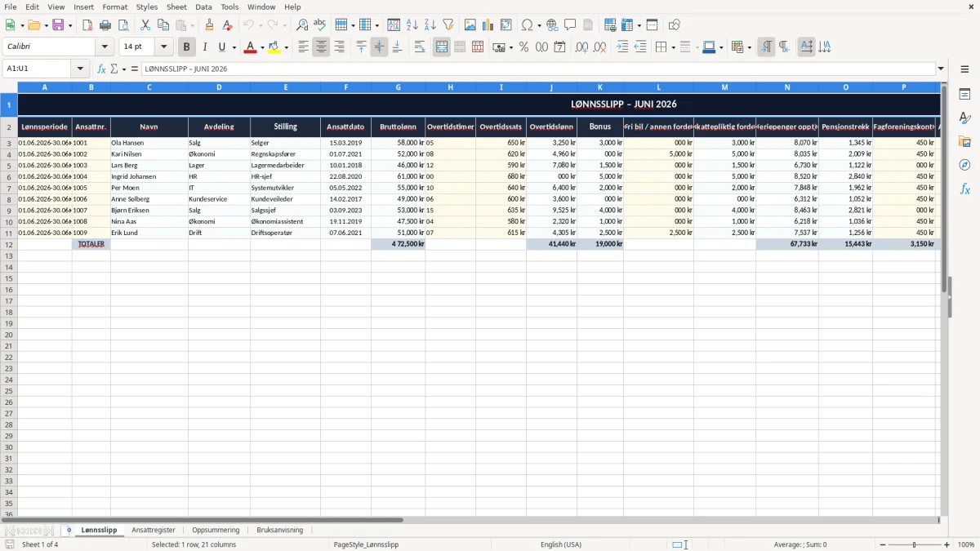Click the cell containing Ola Hansen

pyautogui.click(x=149, y=143)
